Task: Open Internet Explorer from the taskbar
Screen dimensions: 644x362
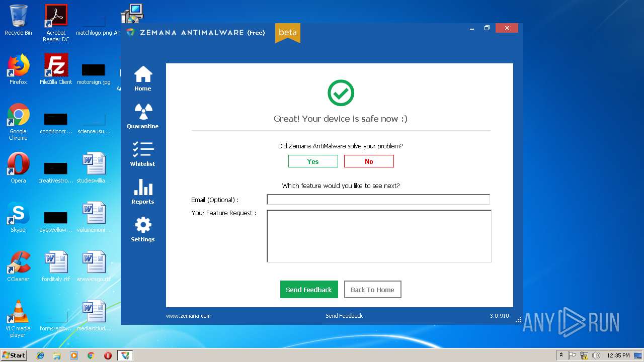Action: (x=40, y=355)
